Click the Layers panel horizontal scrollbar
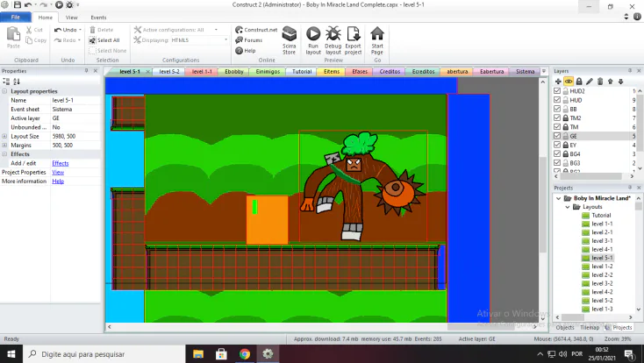Viewport: 644px width, 363px height. [592, 176]
